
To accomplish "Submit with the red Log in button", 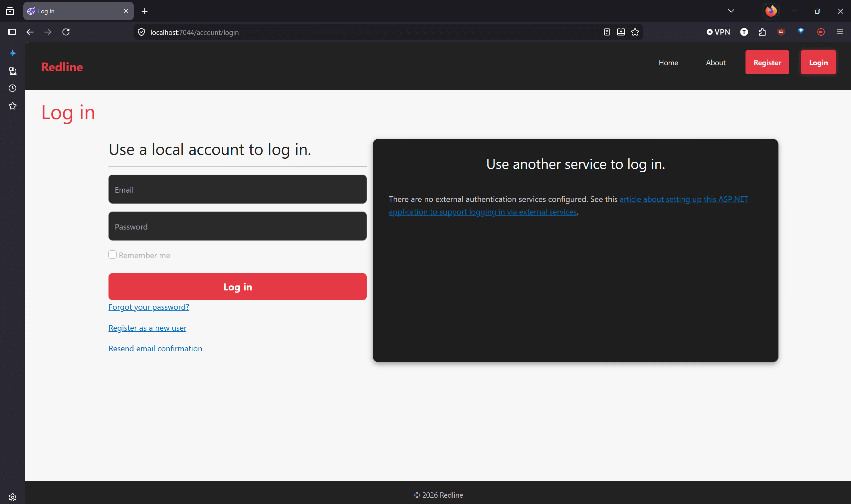I will [x=238, y=287].
